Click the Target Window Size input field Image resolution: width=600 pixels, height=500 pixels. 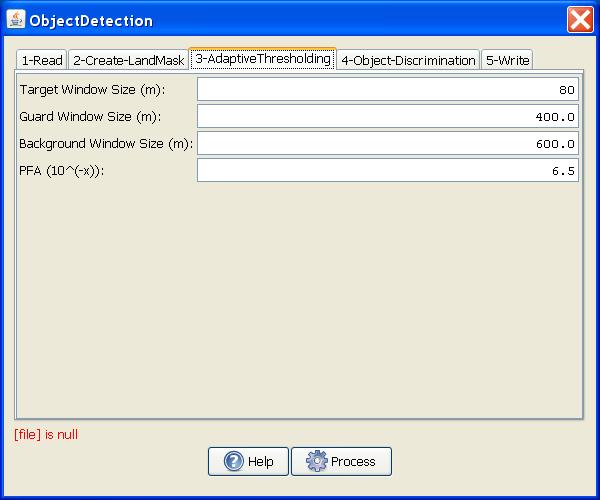388,90
